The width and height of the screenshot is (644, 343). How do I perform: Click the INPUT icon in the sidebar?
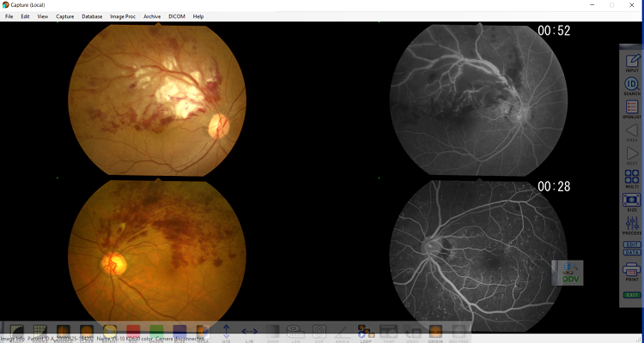pyautogui.click(x=632, y=62)
